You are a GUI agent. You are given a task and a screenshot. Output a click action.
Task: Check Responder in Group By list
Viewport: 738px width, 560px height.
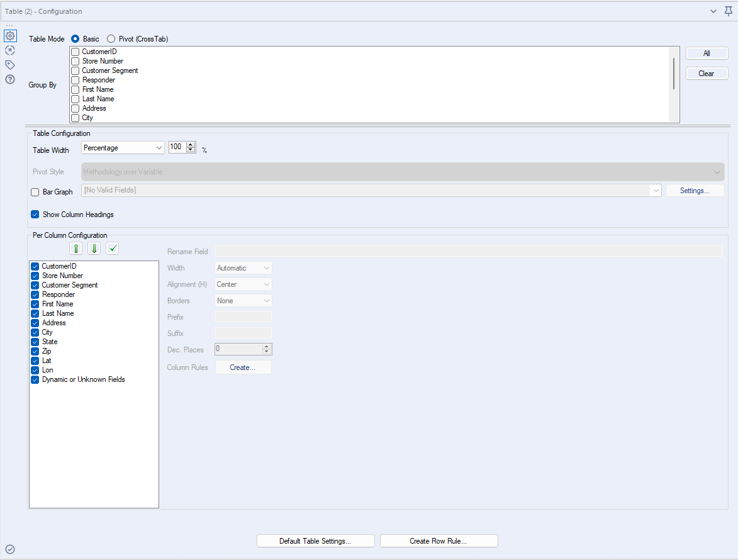pyautogui.click(x=75, y=80)
